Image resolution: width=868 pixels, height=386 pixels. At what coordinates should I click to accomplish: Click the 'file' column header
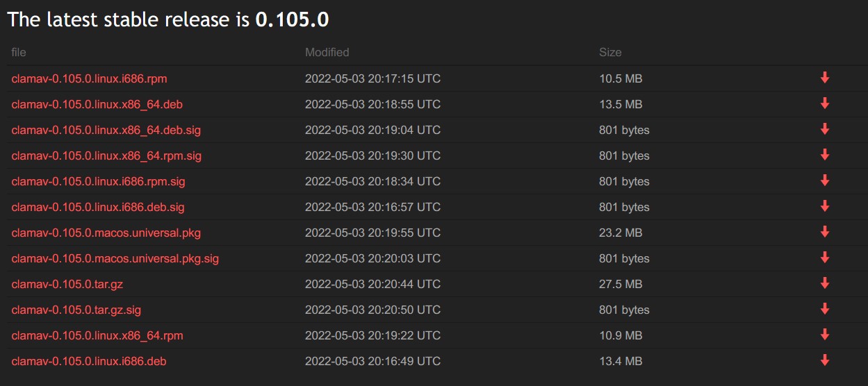point(19,52)
